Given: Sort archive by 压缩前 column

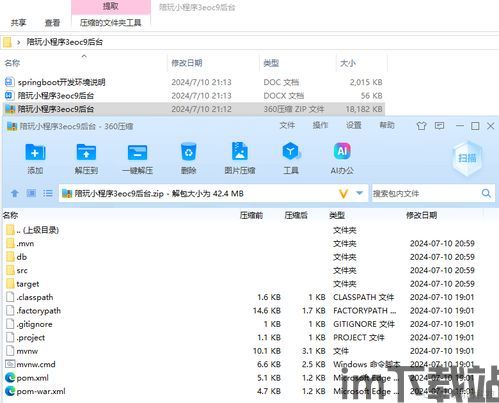Looking at the screenshot, I should click(251, 215).
